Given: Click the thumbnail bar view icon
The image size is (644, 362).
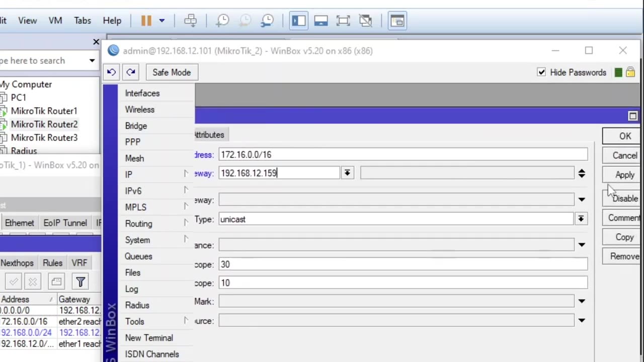Looking at the screenshot, I should point(397,21).
